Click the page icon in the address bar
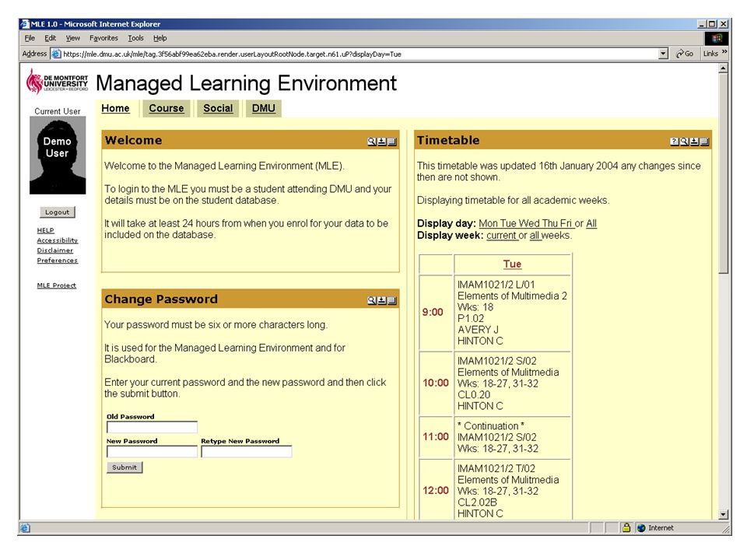Screen dimensions: 747x560 56,54
